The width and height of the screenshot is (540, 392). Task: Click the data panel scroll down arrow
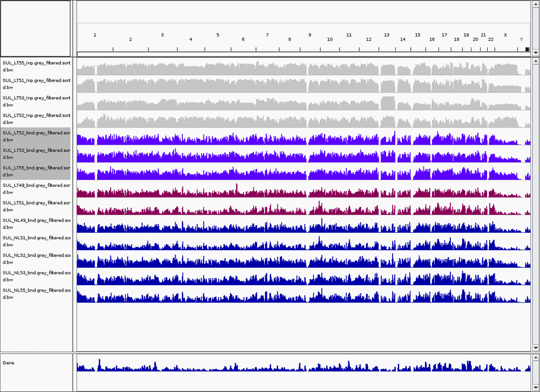tap(536, 348)
